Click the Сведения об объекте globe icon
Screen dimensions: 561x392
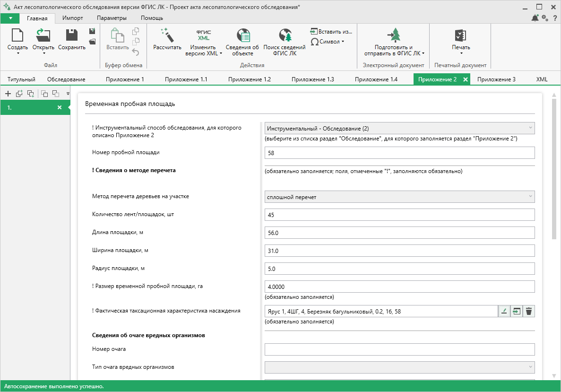coord(243,35)
